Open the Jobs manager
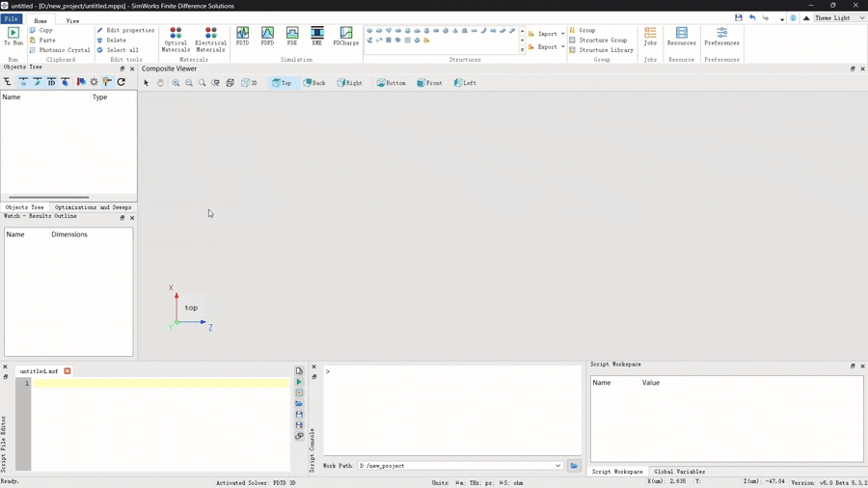868x488 pixels. click(x=650, y=37)
